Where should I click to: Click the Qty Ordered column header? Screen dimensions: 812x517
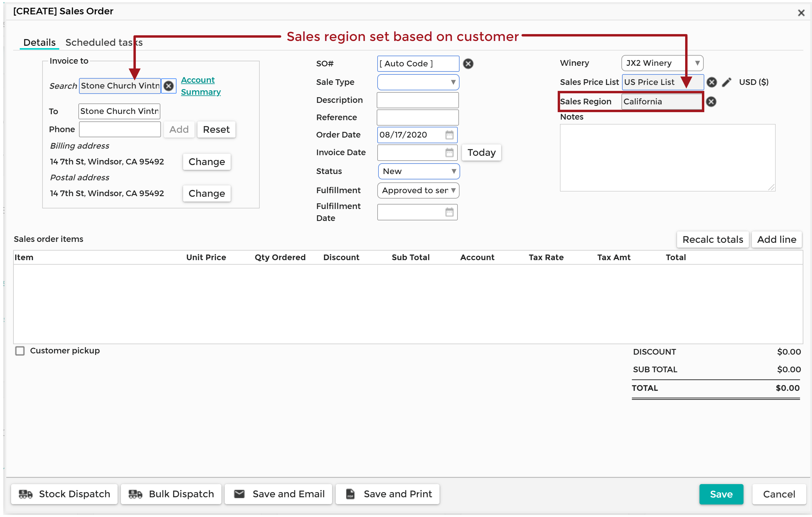(280, 257)
